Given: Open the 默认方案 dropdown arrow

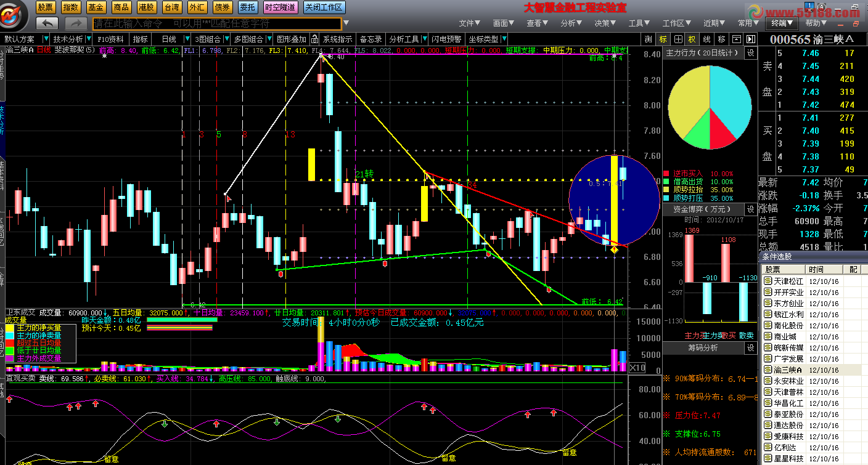Looking at the screenshot, I should [45, 39].
